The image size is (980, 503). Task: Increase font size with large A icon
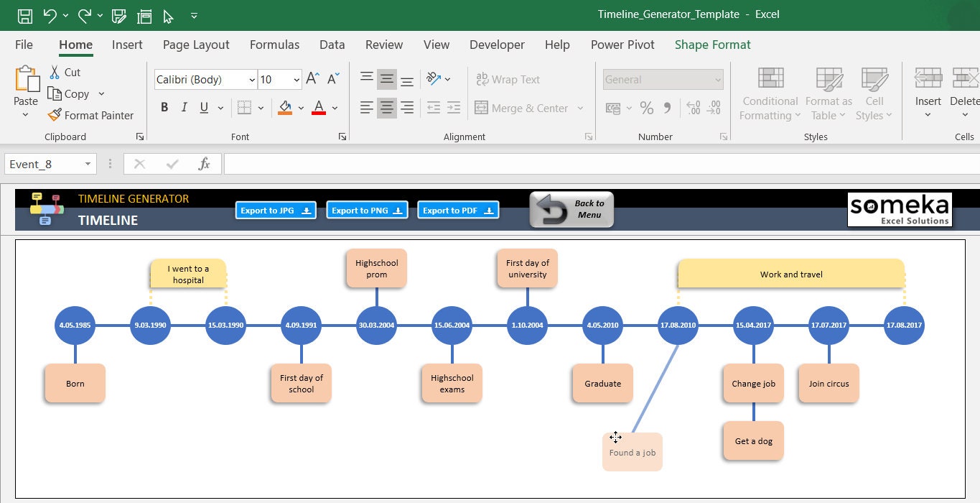(x=312, y=79)
